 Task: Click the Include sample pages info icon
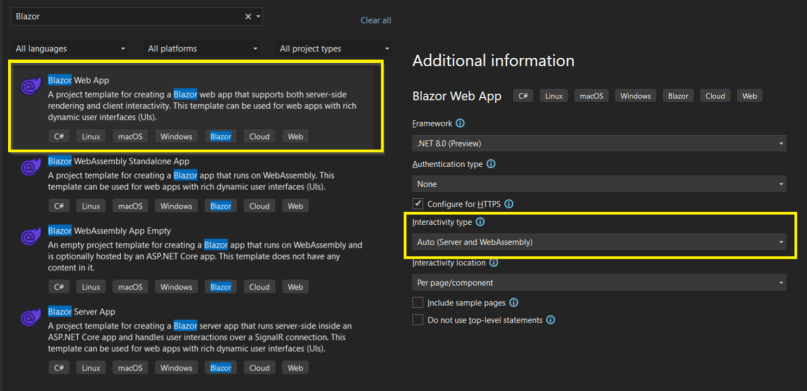513,303
